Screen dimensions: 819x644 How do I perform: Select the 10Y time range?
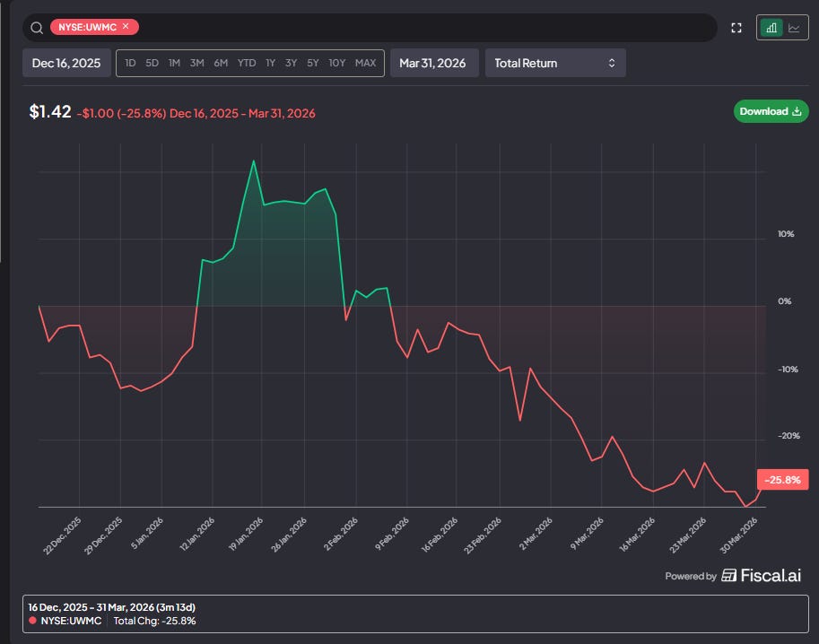pyautogui.click(x=337, y=63)
